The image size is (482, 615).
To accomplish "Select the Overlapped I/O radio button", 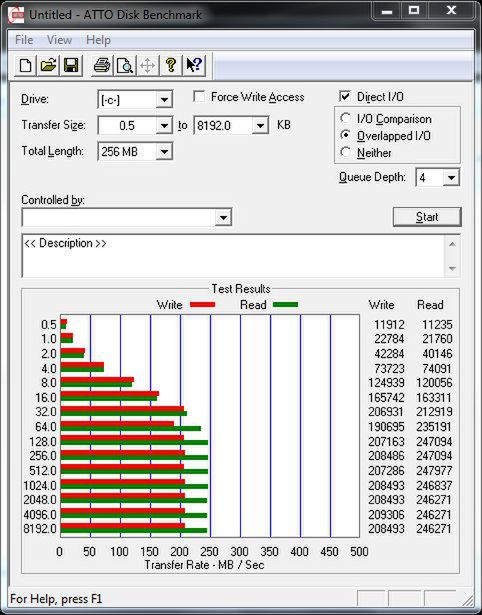I will (x=346, y=135).
